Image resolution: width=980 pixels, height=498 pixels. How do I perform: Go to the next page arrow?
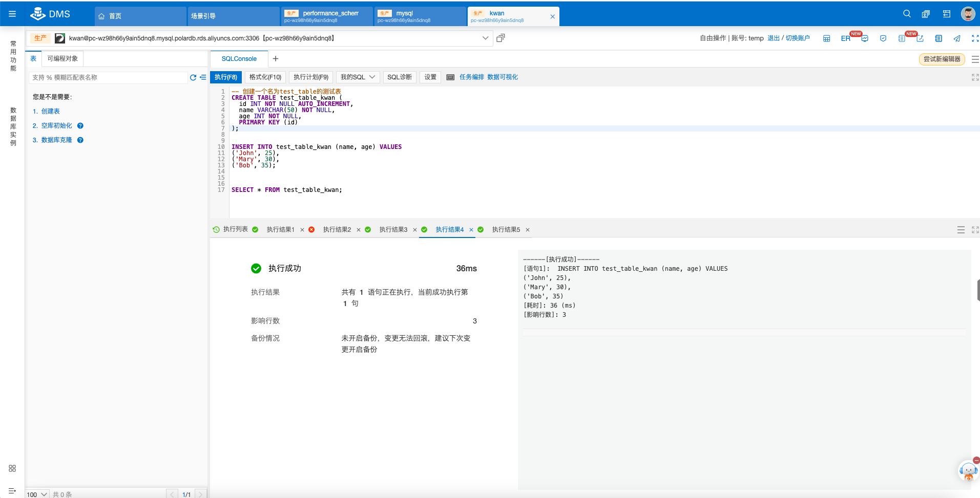coord(201,494)
